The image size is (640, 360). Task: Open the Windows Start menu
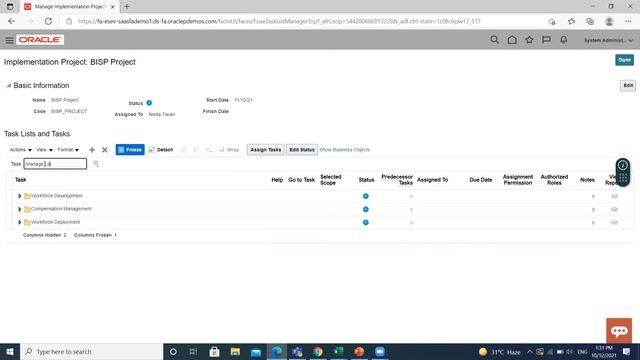(x=10, y=351)
